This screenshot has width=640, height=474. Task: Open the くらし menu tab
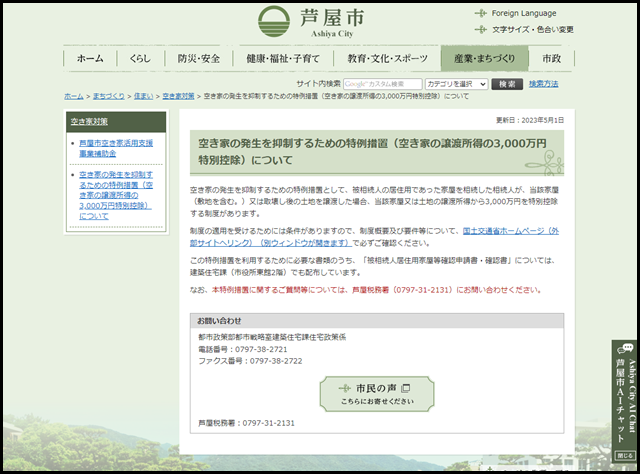[140, 58]
